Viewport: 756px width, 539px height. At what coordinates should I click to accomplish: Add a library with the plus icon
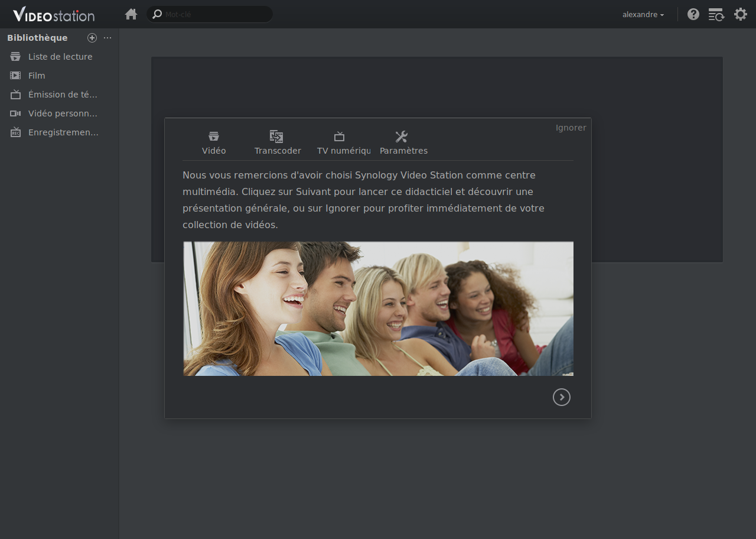[x=92, y=38]
